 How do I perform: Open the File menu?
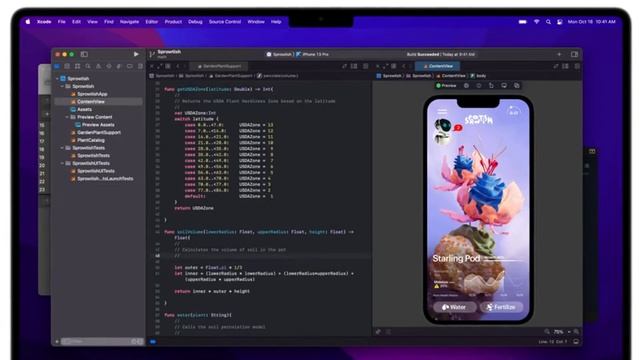(62, 22)
